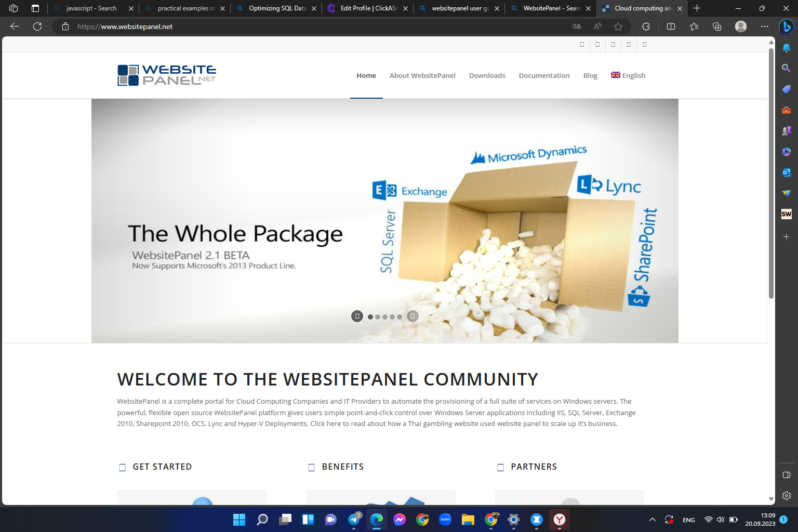Open File Explorer from the taskbar
Viewport: 798px width, 532px height.
pos(468,520)
